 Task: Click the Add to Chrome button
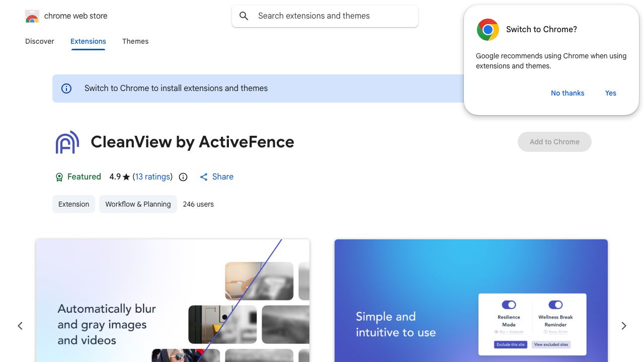[x=554, y=142]
